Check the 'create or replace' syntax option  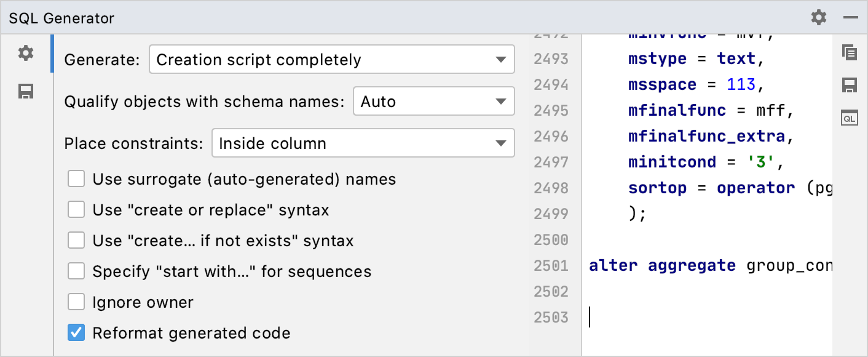pos(76,209)
